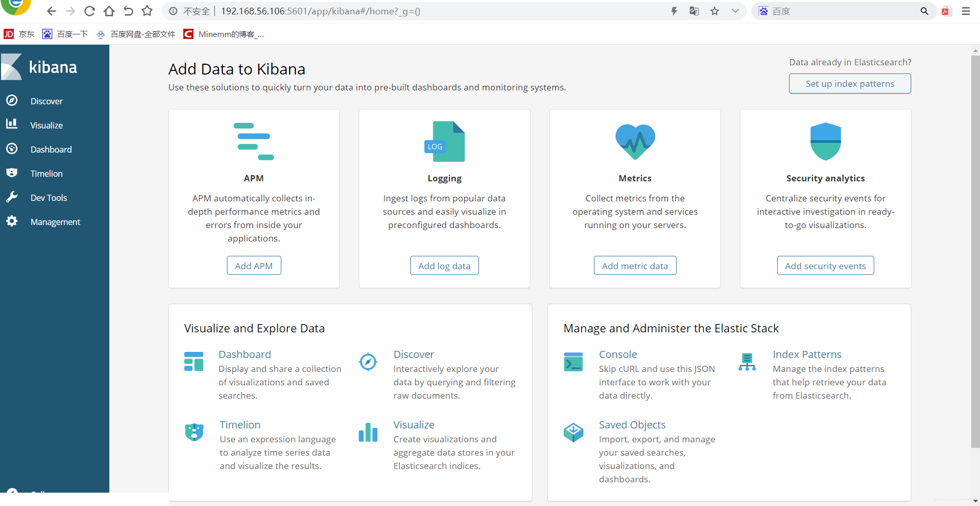Image resolution: width=980 pixels, height=506 pixels.
Task: Click the 不安全 site security indicator
Action: coord(189,11)
